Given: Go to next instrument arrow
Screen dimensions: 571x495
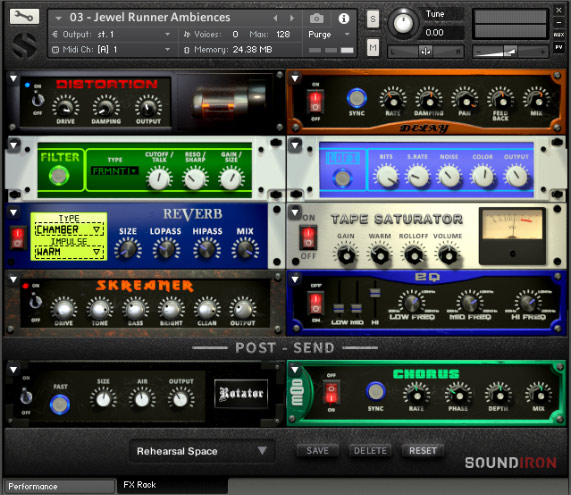Looking at the screenshot, I should click(x=292, y=17).
